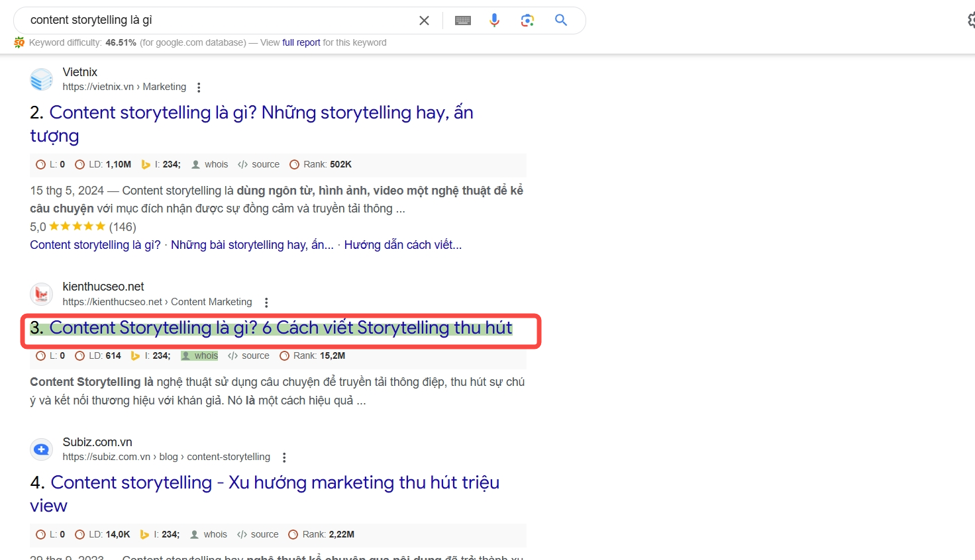975x560 pixels.
Task: Click the subiz.com.vn › blog breadcrumb
Action: [x=166, y=457]
